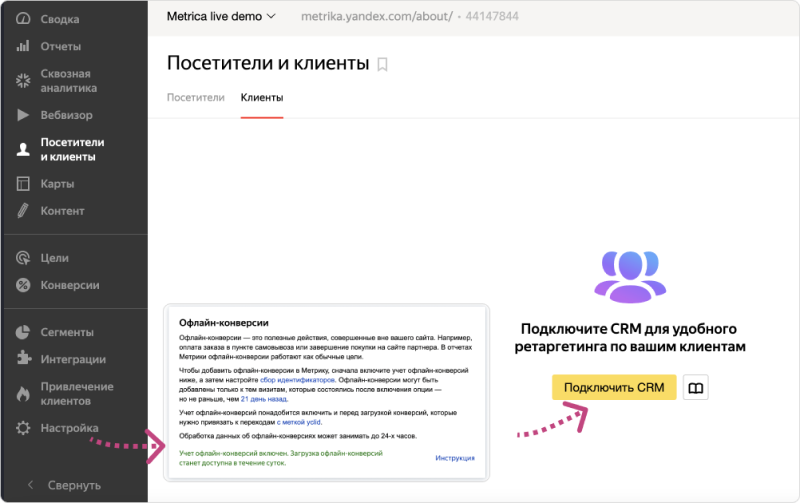The width and height of the screenshot is (800, 503).
Task: Open the Конверсии menu item
Action: (x=70, y=285)
